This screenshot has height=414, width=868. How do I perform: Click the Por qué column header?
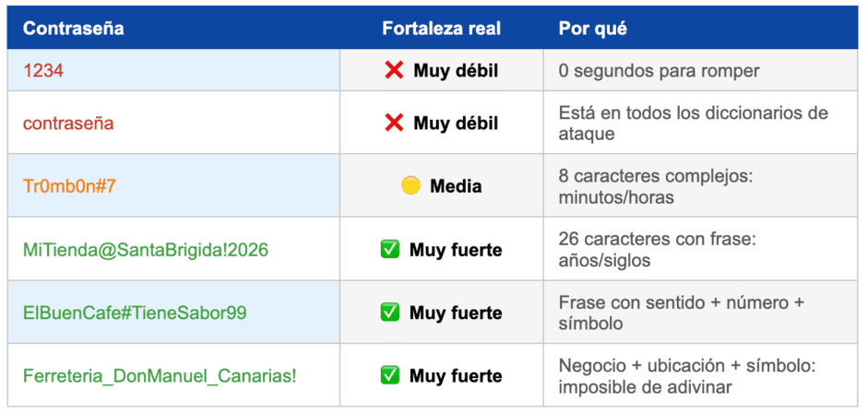[x=592, y=29]
